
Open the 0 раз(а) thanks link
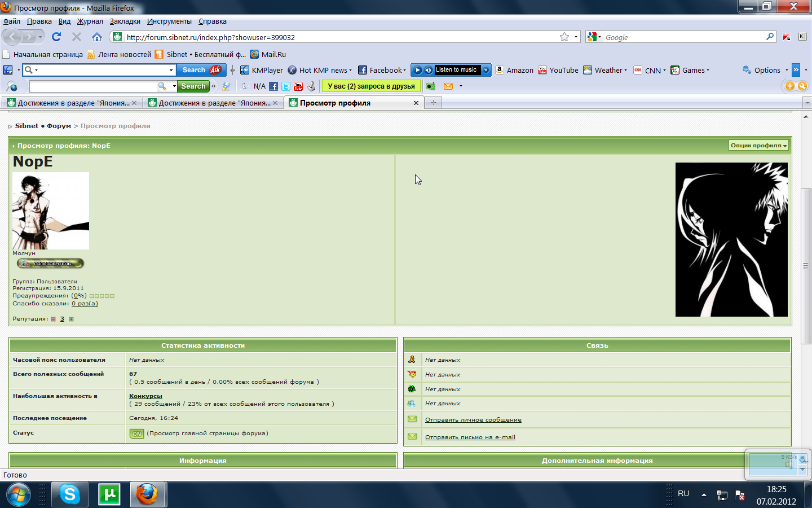click(x=85, y=304)
